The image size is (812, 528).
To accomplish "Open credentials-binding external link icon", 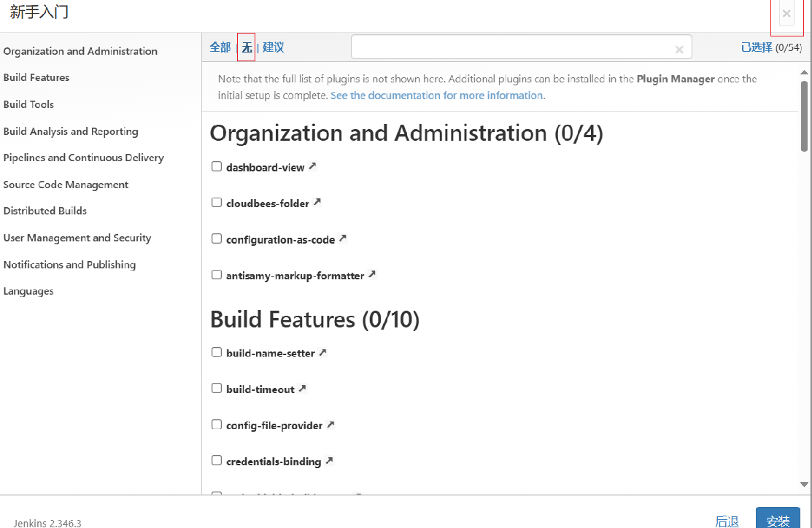I will click(x=329, y=461).
